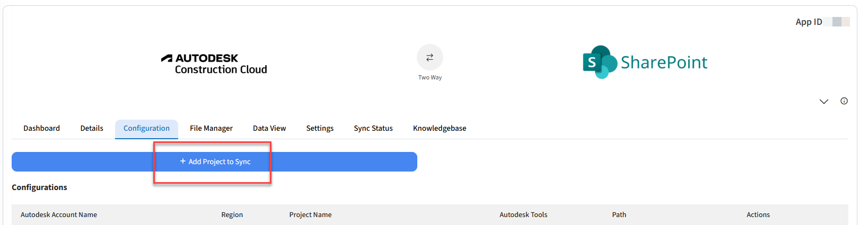Select the Configuration tab
Image resolution: width=868 pixels, height=225 pixels.
tap(146, 128)
